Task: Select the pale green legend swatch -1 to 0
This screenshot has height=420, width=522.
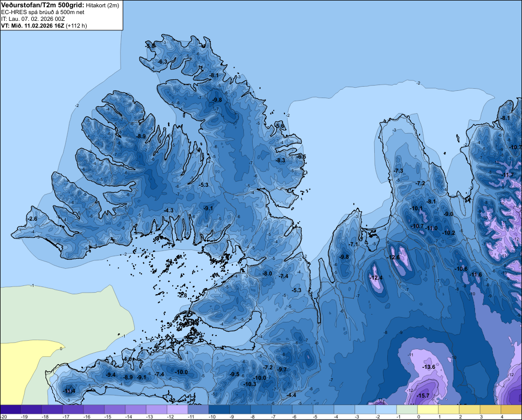Action: pos(407,410)
